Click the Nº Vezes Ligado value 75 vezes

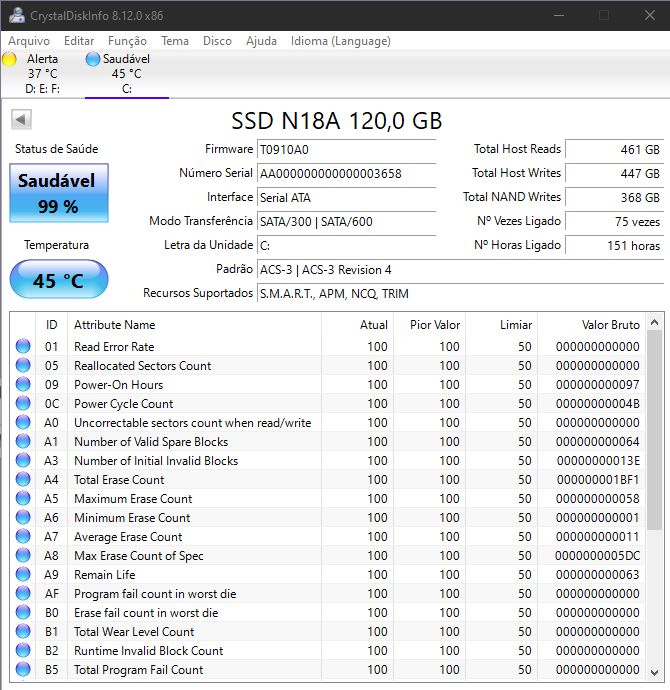coord(615,221)
